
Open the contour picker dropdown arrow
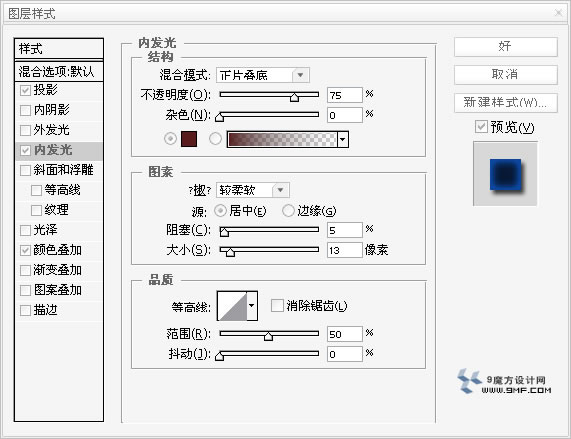(x=252, y=306)
